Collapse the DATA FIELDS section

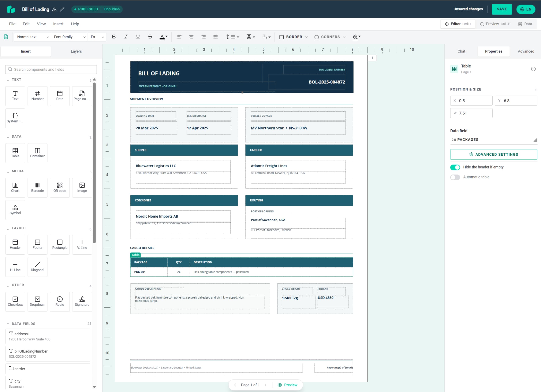[8, 324]
